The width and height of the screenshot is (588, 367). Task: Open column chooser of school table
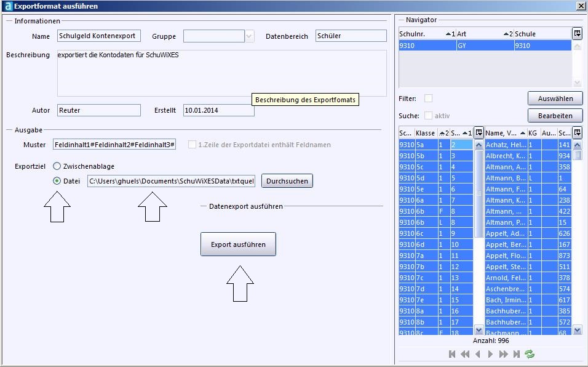577,34
